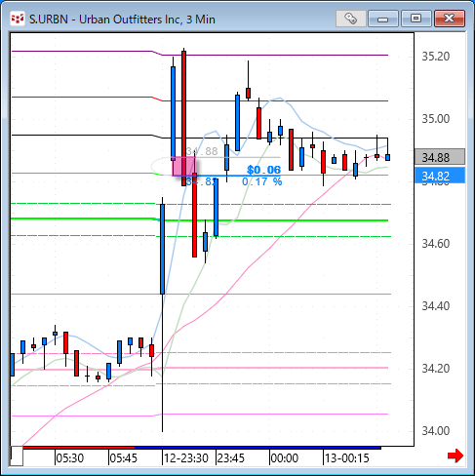The image size is (475, 476).
Task: Click the chart link icon in title bar
Action: coord(351,19)
